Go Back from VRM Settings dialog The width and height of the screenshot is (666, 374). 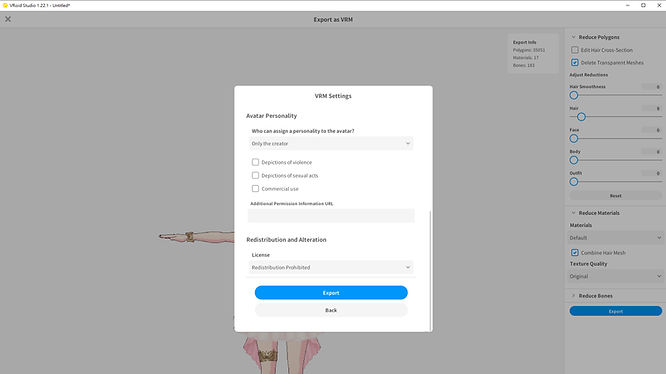pos(331,310)
